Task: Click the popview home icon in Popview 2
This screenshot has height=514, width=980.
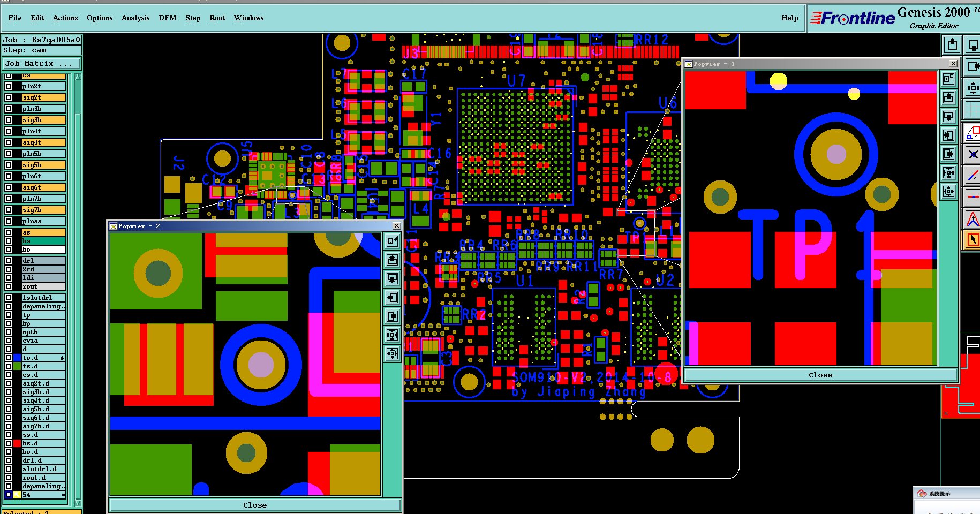Action: [x=393, y=241]
